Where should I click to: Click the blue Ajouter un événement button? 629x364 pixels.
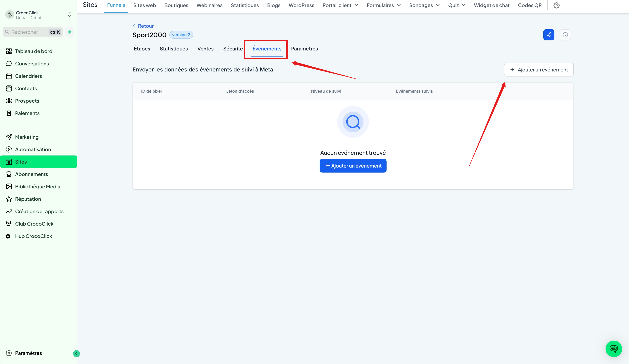(x=353, y=165)
